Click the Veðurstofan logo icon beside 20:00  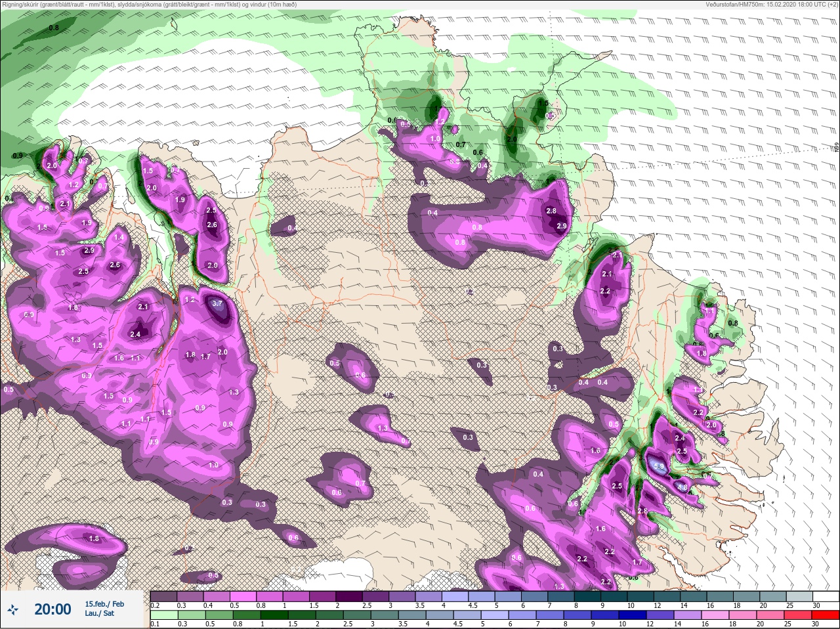[x=12, y=610]
